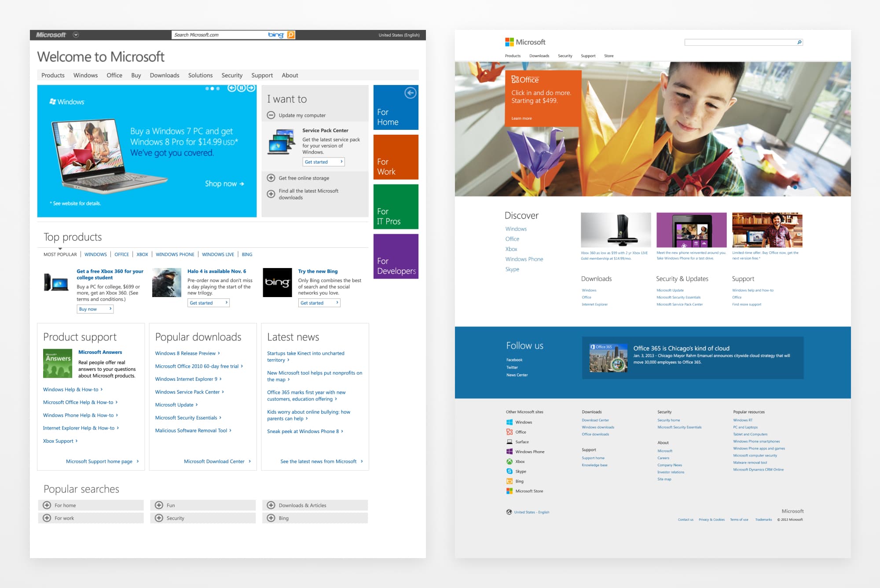This screenshot has height=588, width=880.
Task: Select the XBOX tab in Top products
Action: (x=142, y=254)
